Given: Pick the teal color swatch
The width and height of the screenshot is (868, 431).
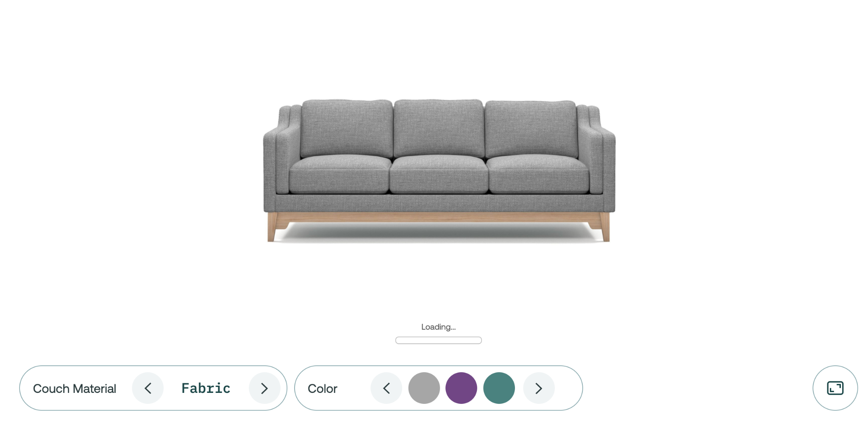Looking at the screenshot, I should point(499,388).
